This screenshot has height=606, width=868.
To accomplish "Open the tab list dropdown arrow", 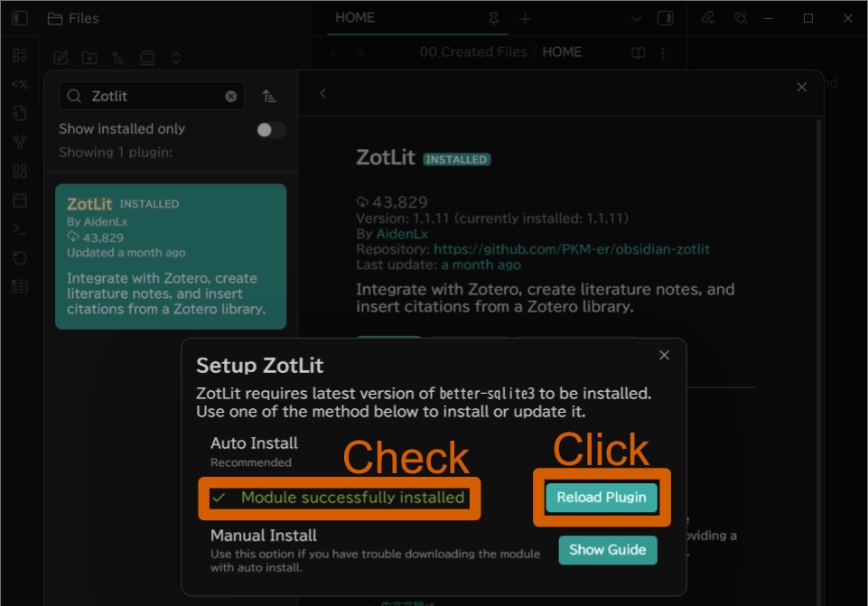I will tap(636, 18).
